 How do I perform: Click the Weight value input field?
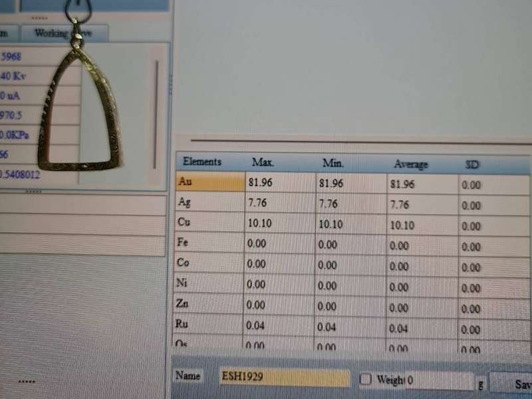(x=439, y=380)
